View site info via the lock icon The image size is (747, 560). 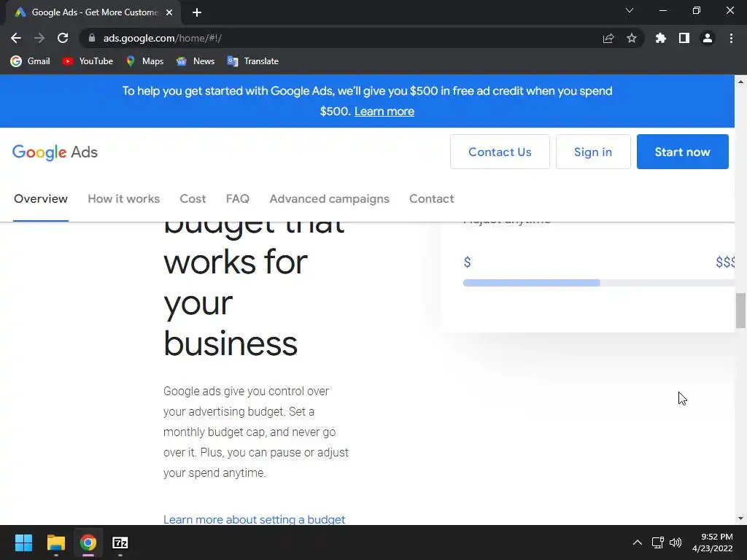point(92,38)
